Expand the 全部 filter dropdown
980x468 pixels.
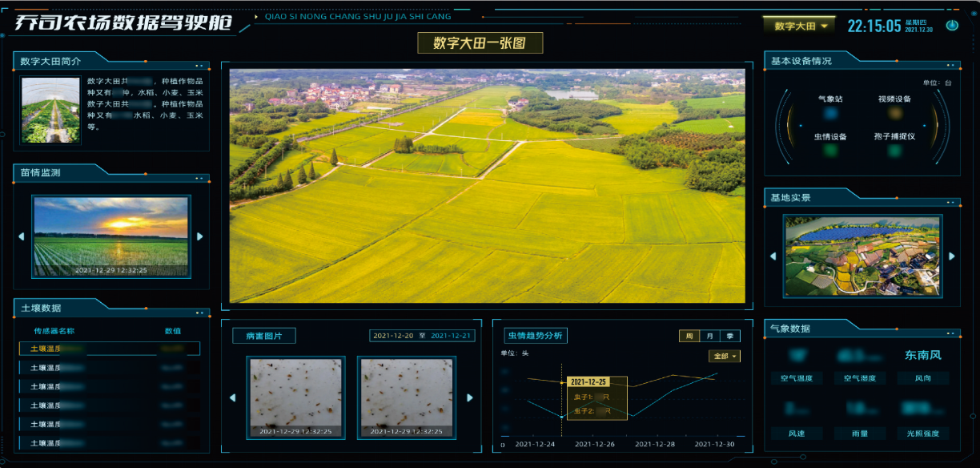[x=724, y=356]
